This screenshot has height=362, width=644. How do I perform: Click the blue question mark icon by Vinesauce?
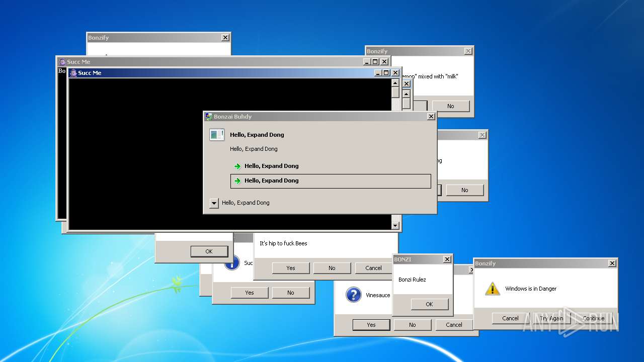click(x=354, y=295)
